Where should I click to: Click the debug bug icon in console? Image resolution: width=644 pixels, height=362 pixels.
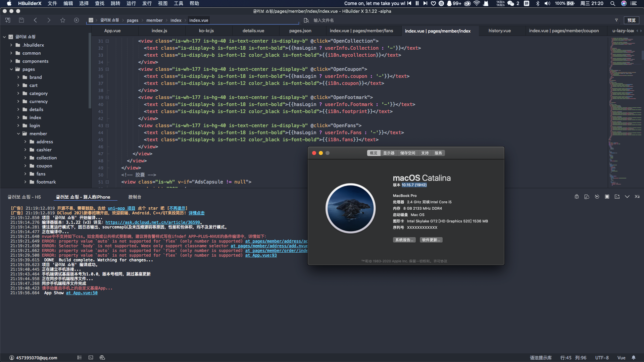click(x=577, y=197)
